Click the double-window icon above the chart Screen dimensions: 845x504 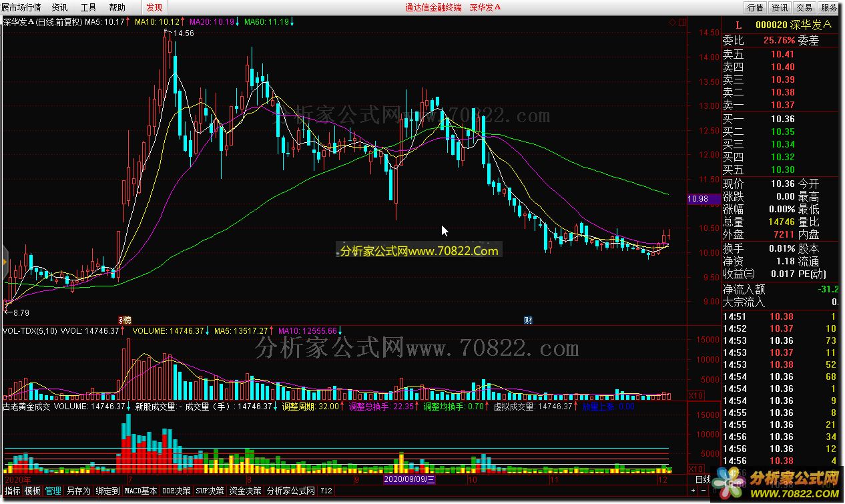point(682,22)
